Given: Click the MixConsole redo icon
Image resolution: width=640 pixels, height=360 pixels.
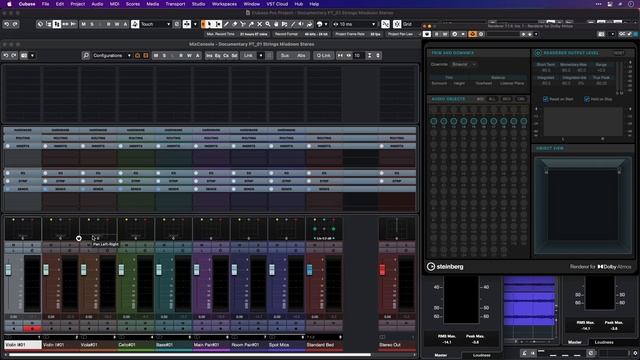Looking at the screenshot, I should point(14,56).
